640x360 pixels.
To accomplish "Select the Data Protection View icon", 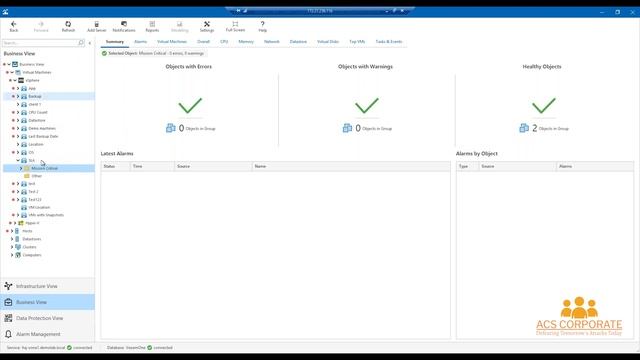I will [8, 318].
